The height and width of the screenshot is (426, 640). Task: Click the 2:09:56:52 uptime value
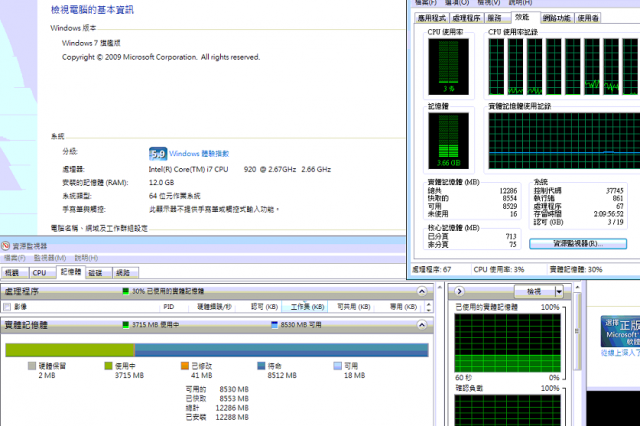(609, 214)
